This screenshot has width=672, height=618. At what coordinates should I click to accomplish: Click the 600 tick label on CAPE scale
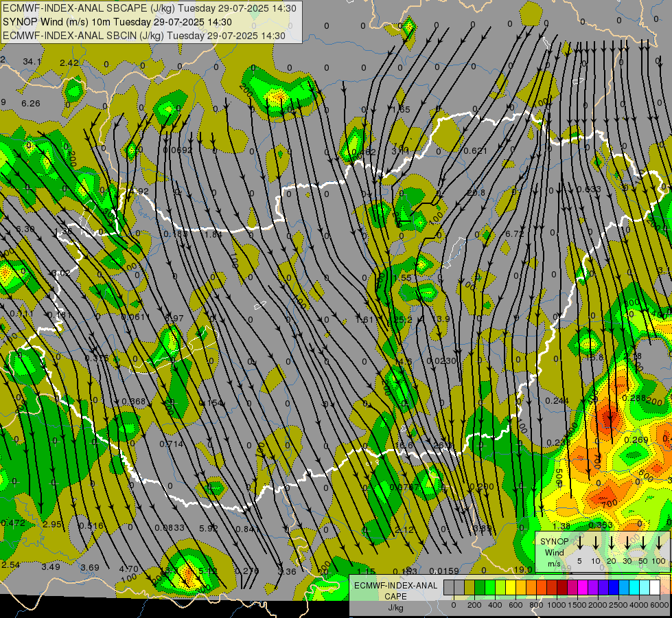[515, 605]
